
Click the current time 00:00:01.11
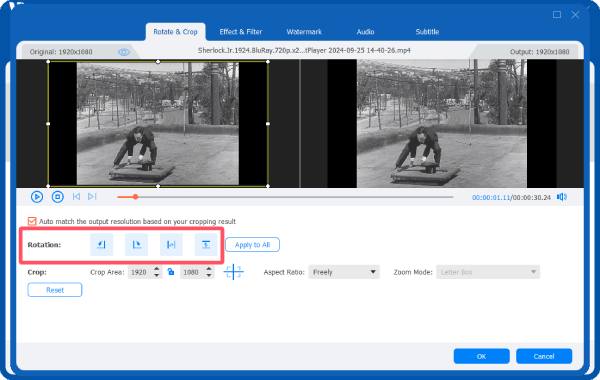[x=491, y=197]
